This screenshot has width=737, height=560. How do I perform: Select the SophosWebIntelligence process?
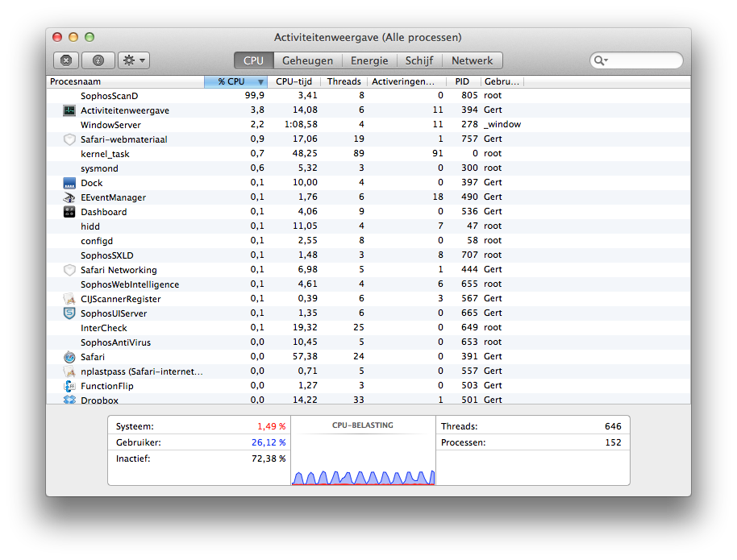[x=368, y=284]
